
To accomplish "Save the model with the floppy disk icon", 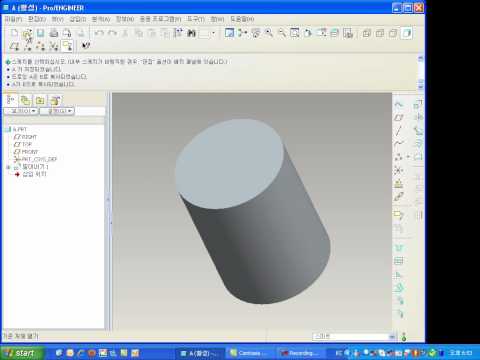I will (40, 33).
